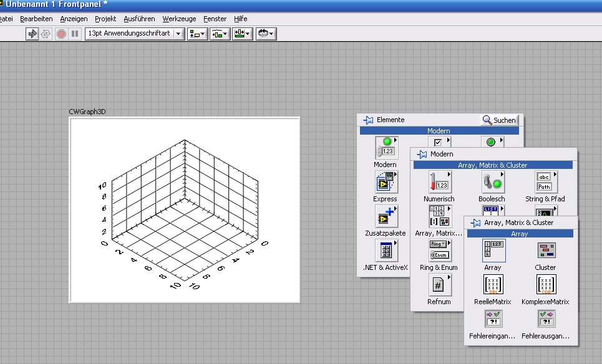Select the ReelleMatrix control icon

pyautogui.click(x=493, y=285)
